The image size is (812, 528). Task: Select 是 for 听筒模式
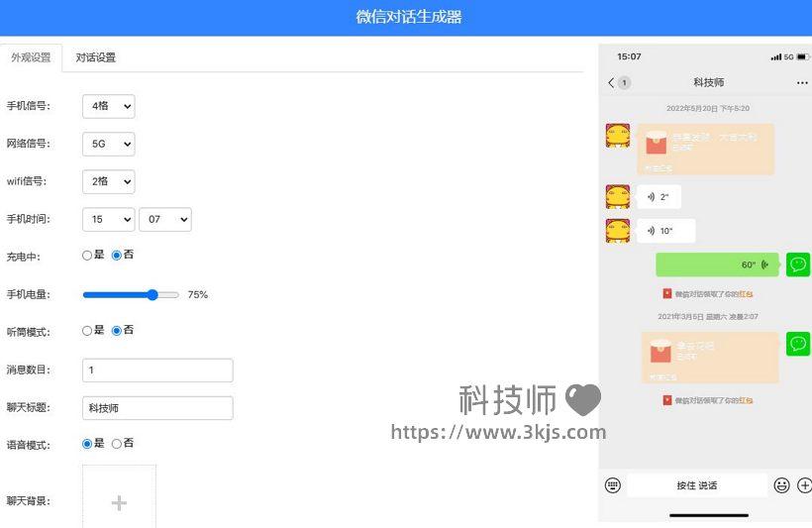(87, 331)
